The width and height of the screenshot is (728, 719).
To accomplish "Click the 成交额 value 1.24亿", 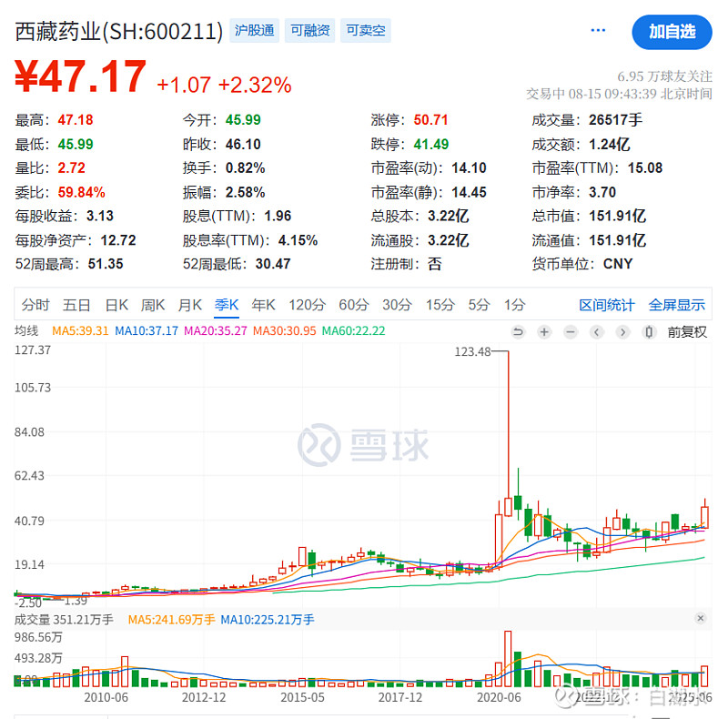I will pos(610,145).
